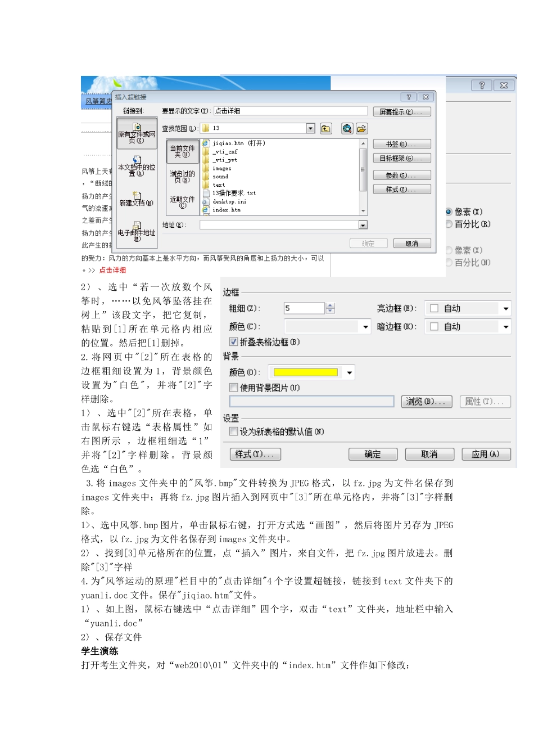The image size is (534, 756).
Task: Select the _vti_cnf folder
Action: point(220,151)
